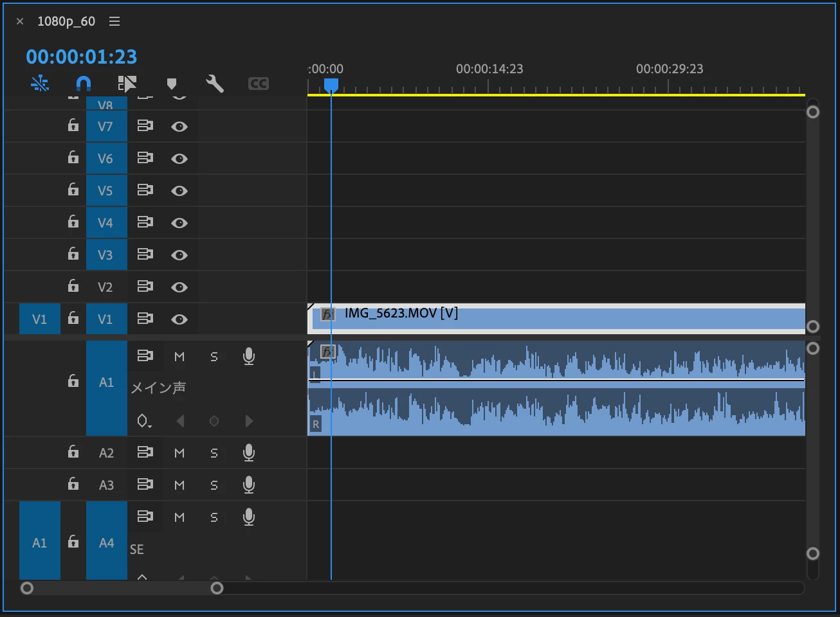The image size is (840, 617).
Task: Toggle the magnet snap icon
Action: pos(84,84)
